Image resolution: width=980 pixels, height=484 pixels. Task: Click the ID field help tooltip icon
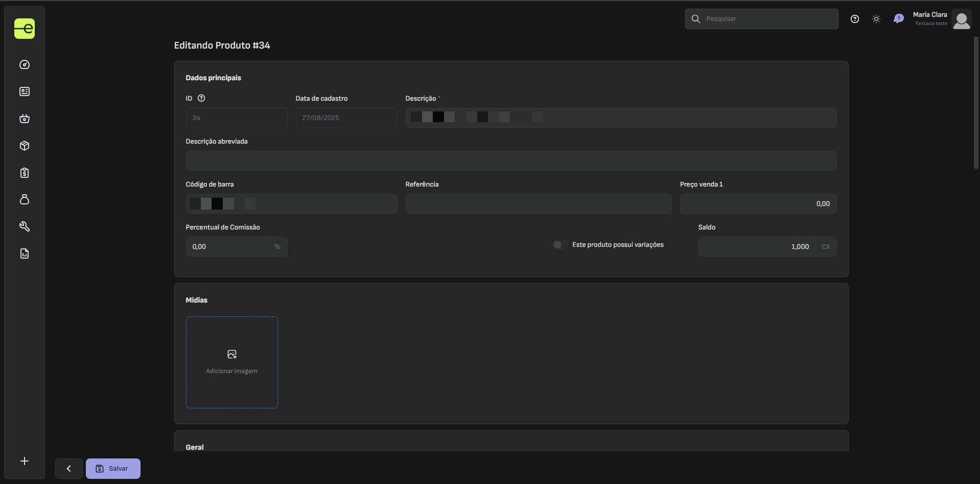(201, 98)
